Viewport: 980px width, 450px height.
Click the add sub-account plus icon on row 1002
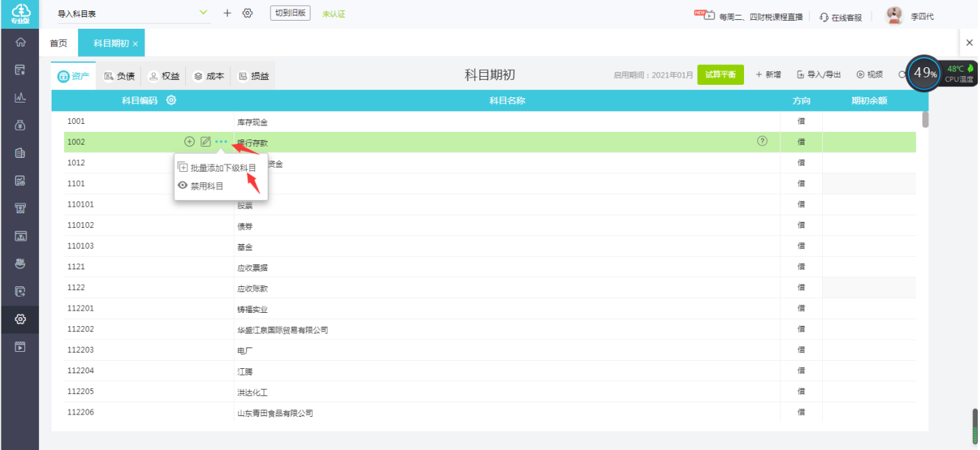[x=190, y=142]
